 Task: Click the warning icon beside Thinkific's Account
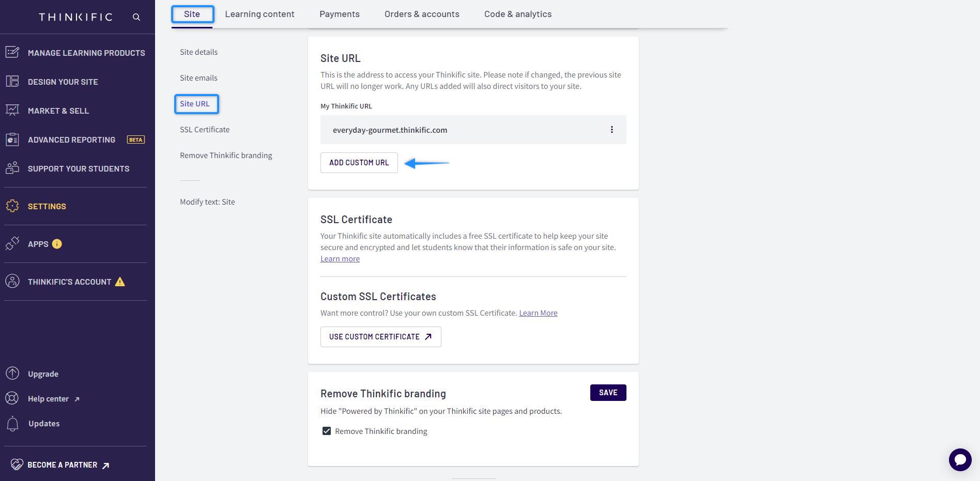pyautogui.click(x=120, y=282)
